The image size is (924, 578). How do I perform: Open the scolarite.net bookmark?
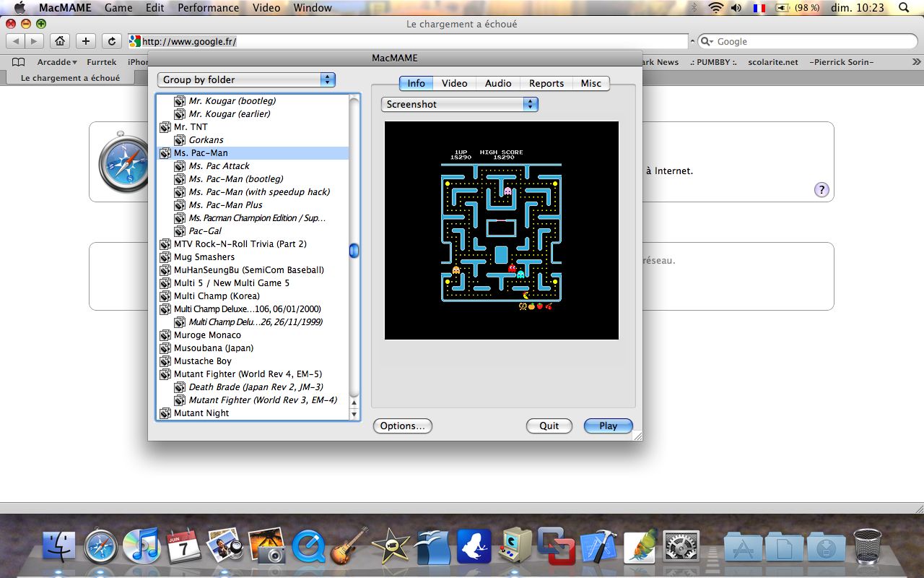coord(773,62)
